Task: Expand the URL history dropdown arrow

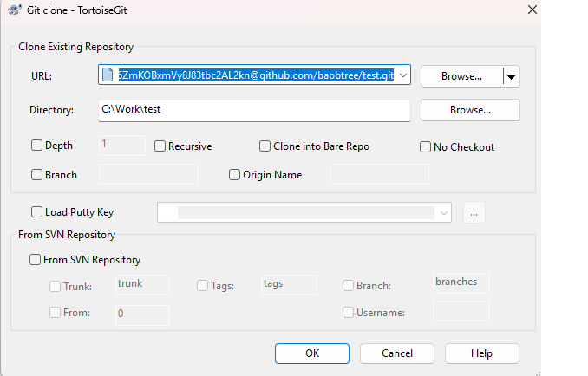Action: coord(403,75)
